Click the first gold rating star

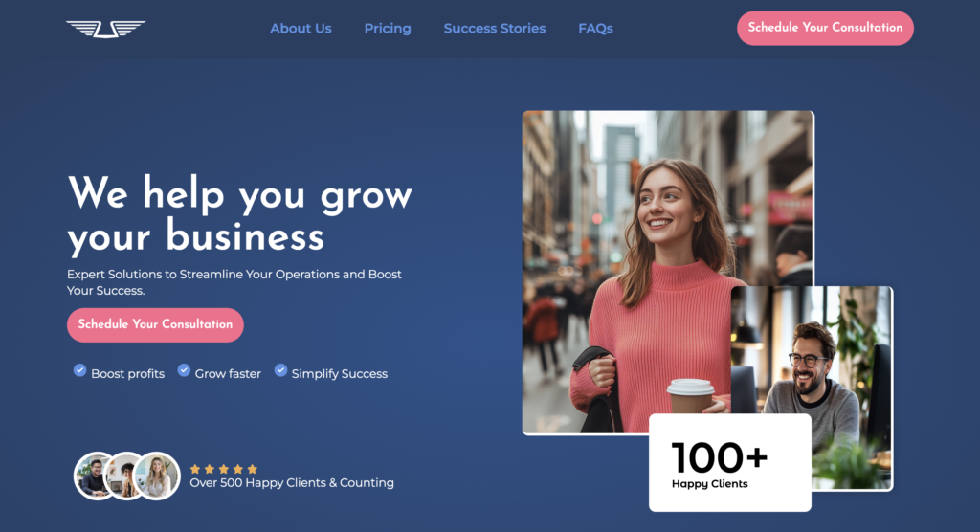tap(195, 469)
